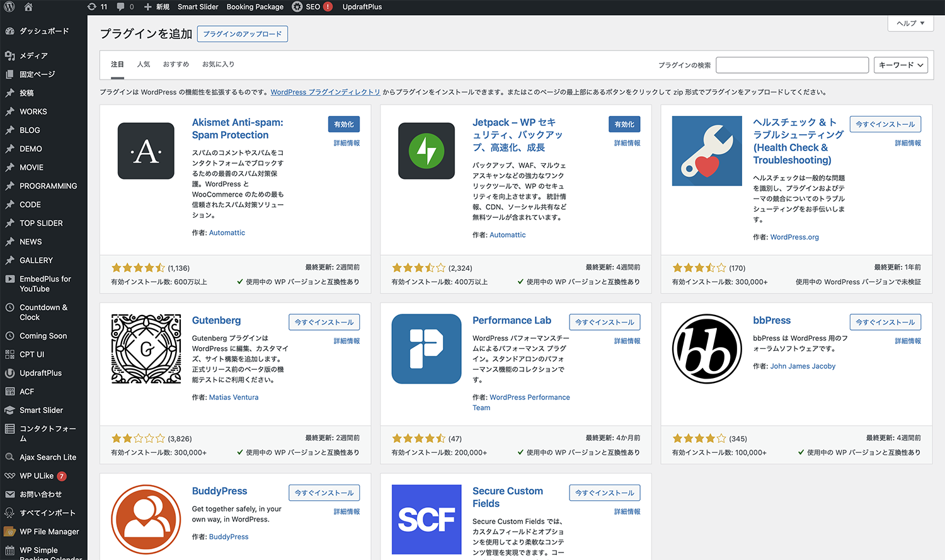945x560 pixels.
Task: Expand the ヘルプ help dropdown
Action: point(910,23)
